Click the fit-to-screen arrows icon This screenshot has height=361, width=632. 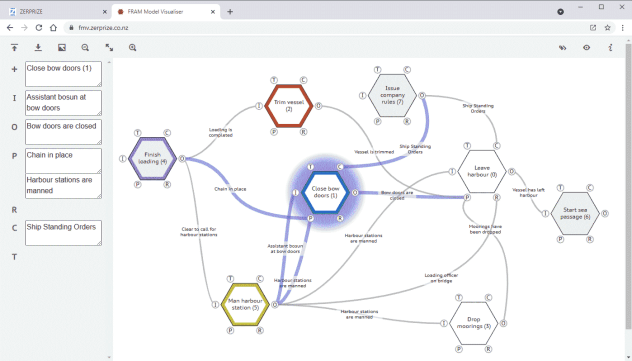point(109,48)
